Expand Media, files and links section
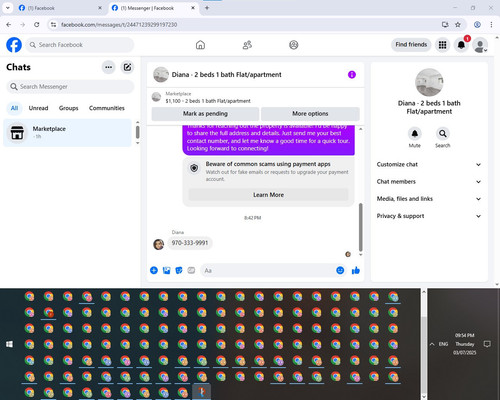Screen dimensions: 500x400 429,199
